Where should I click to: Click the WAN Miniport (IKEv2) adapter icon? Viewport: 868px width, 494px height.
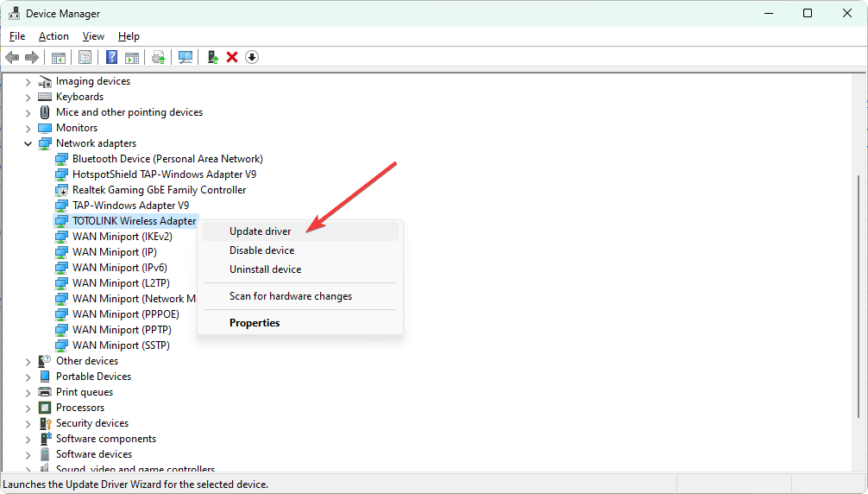61,237
